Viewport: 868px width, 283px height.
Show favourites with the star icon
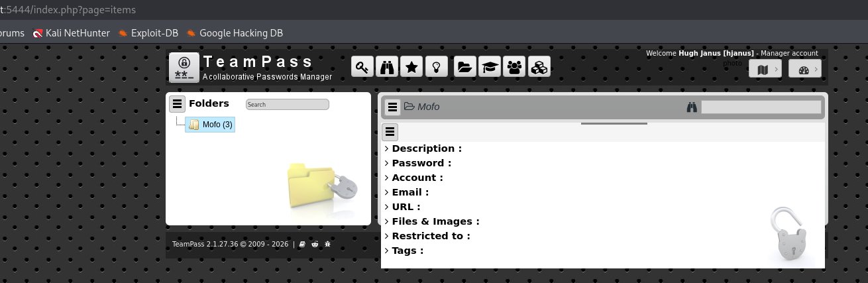coord(411,66)
